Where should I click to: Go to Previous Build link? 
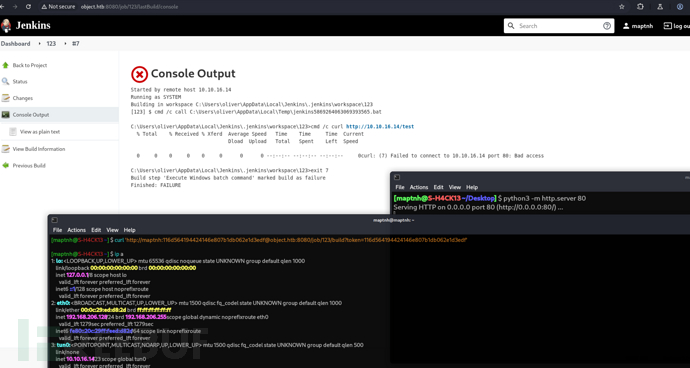coord(29,166)
